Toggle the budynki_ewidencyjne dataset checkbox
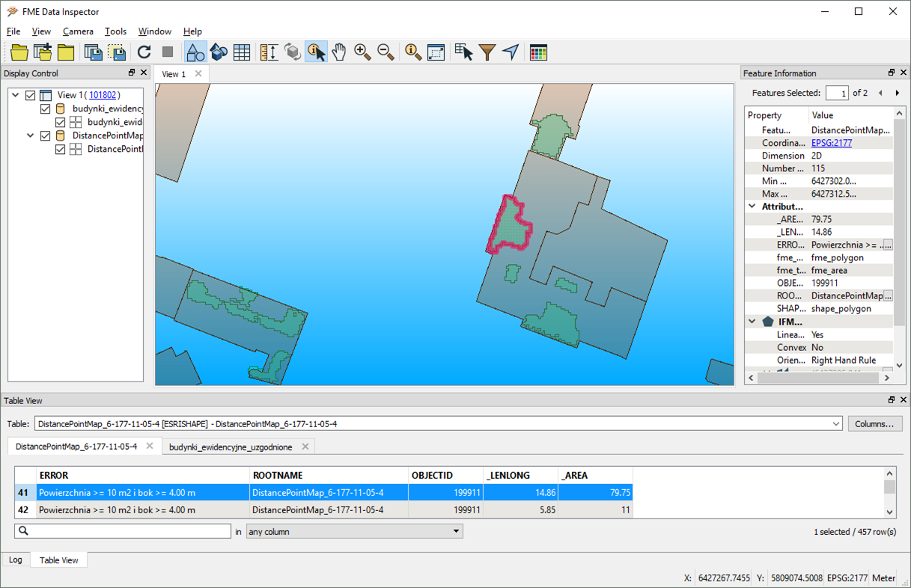 tap(46, 108)
